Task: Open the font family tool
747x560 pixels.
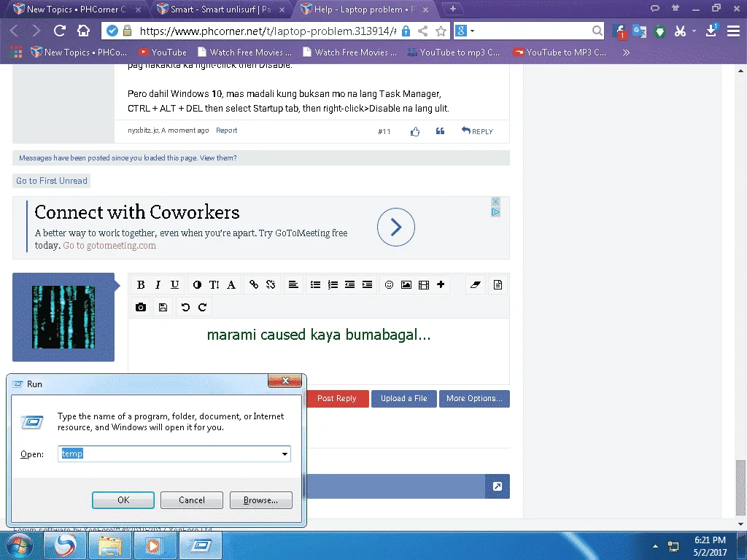Action: (x=231, y=285)
